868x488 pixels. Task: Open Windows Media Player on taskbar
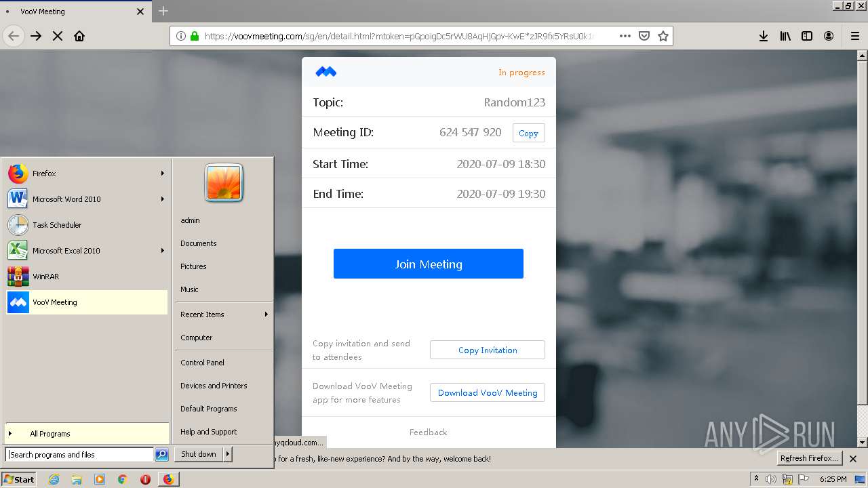pyautogui.click(x=100, y=479)
